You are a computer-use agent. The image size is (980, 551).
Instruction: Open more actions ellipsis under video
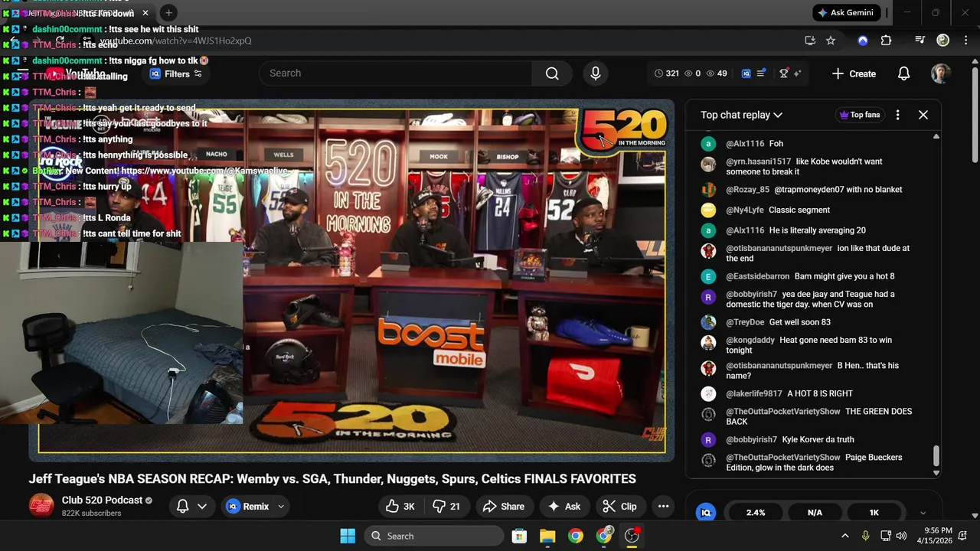pyautogui.click(x=663, y=506)
